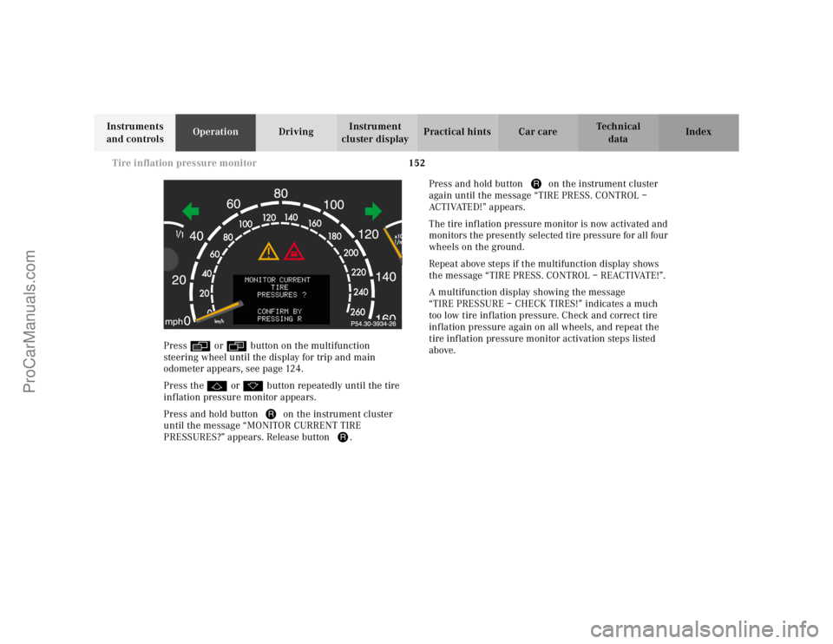Click the speedometer cluster image
This screenshot has height=644, width=833.
283,254
